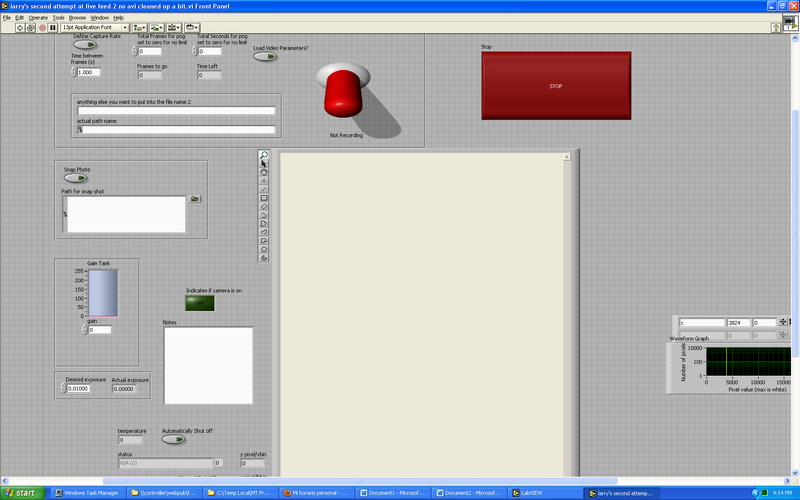Select the Zoom magnifier image tool
The image size is (800, 500).
(x=264, y=155)
